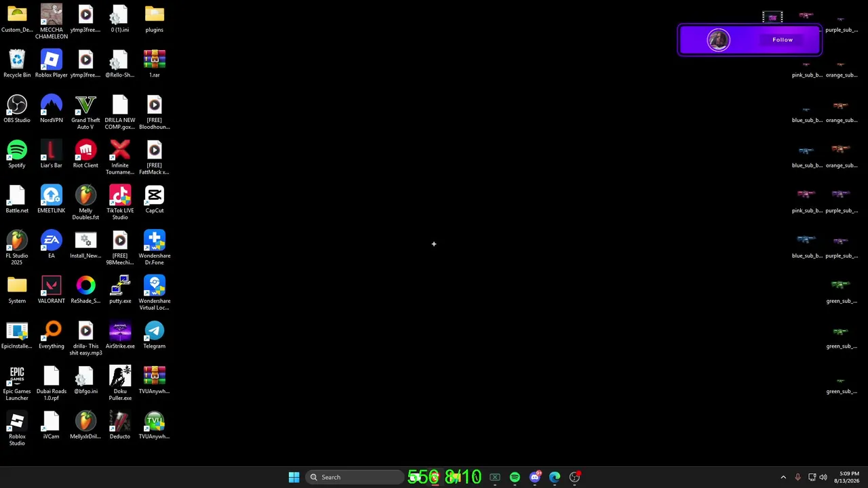Click the Follow button in the purple overlay
Screen dimensions: 868x488
(x=782, y=40)
